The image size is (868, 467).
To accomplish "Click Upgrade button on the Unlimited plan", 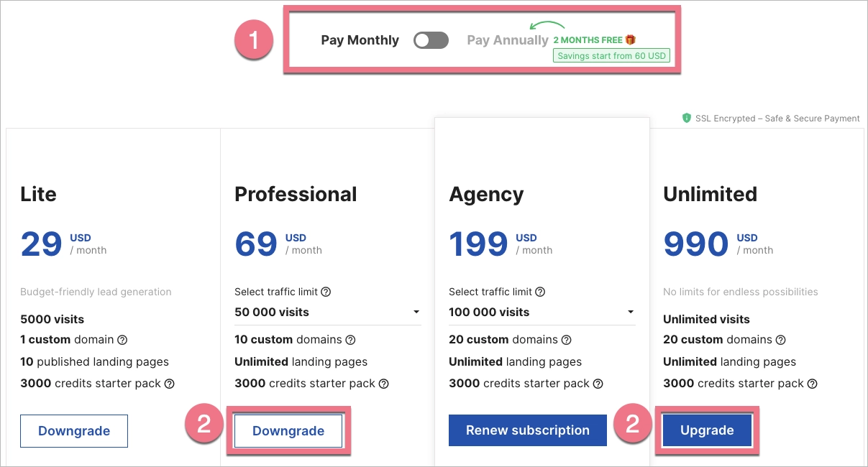I will point(707,430).
